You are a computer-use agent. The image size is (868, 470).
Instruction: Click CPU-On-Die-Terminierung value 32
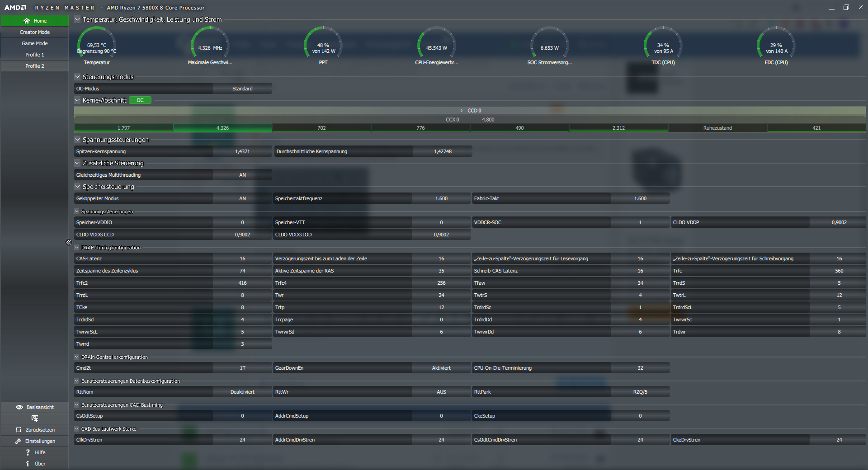click(x=640, y=368)
